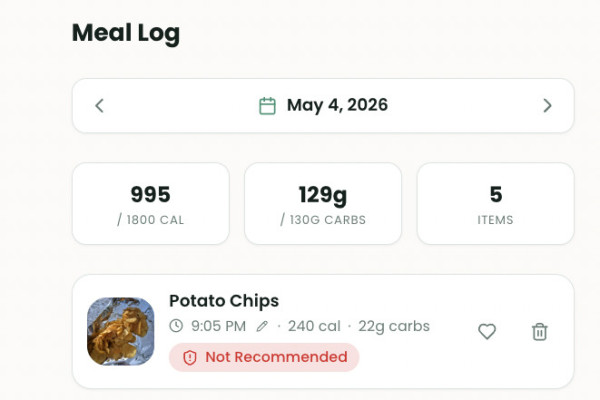Click the Potato Chips meal title
The height and width of the screenshot is (400, 600).
click(x=224, y=301)
